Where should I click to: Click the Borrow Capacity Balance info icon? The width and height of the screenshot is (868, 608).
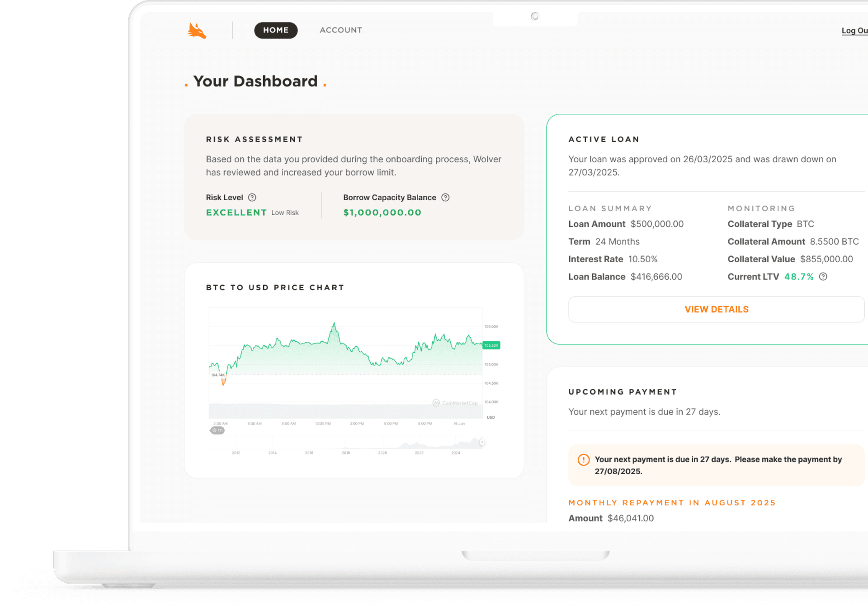click(x=445, y=198)
